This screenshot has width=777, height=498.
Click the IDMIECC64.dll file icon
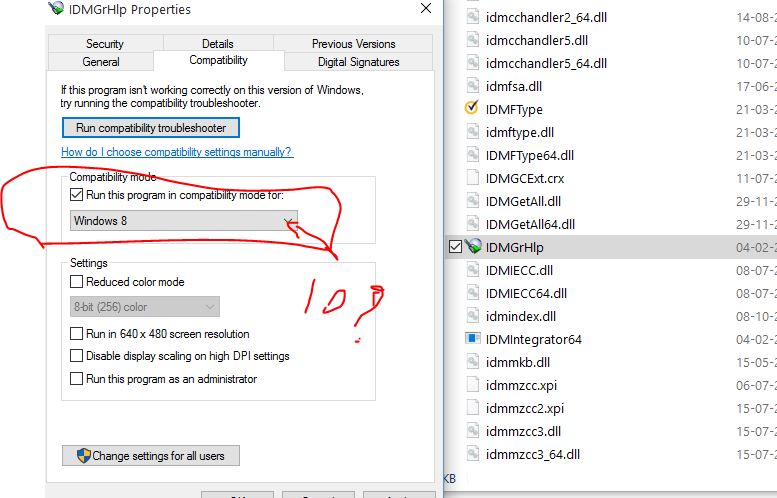tap(473, 293)
